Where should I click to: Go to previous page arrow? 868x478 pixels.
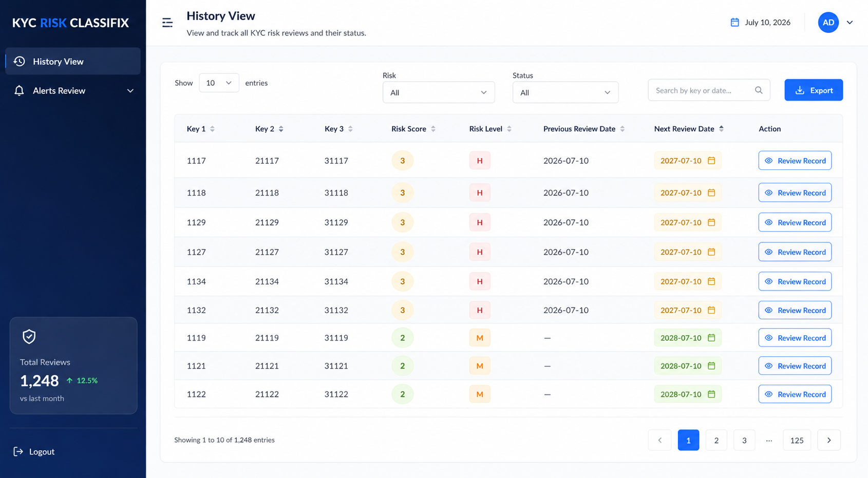[x=660, y=440]
